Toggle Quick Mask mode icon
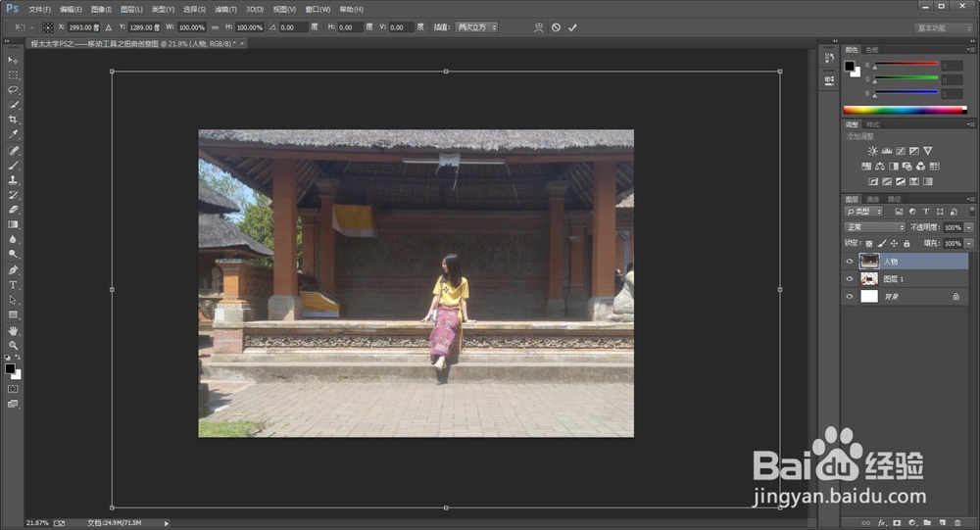Viewport: 980px width, 530px height. click(13, 389)
